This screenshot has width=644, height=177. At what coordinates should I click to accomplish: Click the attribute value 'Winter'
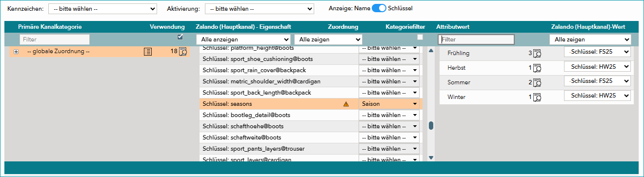tap(457, 97)
